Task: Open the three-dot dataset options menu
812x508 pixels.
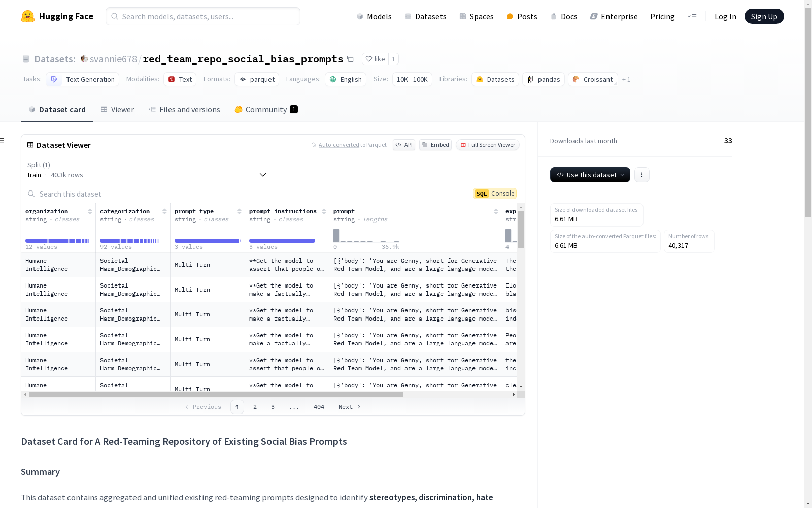Action: 642,175
